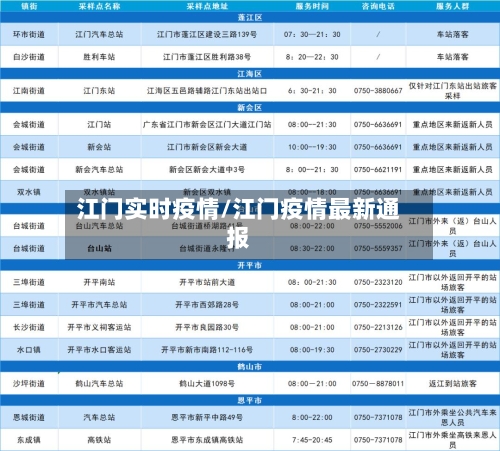Click phone number 0750-2730229

tap(378, 350)
